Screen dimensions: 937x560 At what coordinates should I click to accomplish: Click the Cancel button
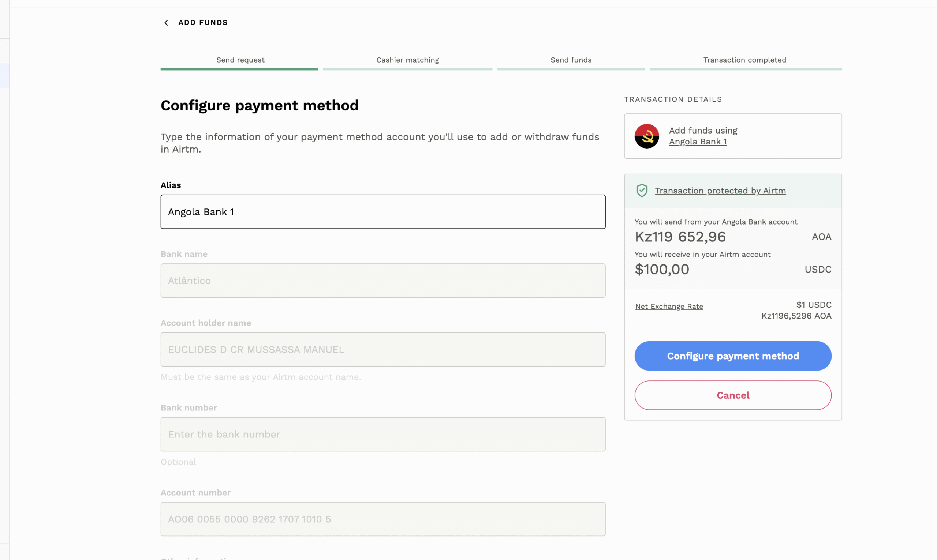(733, 395)
